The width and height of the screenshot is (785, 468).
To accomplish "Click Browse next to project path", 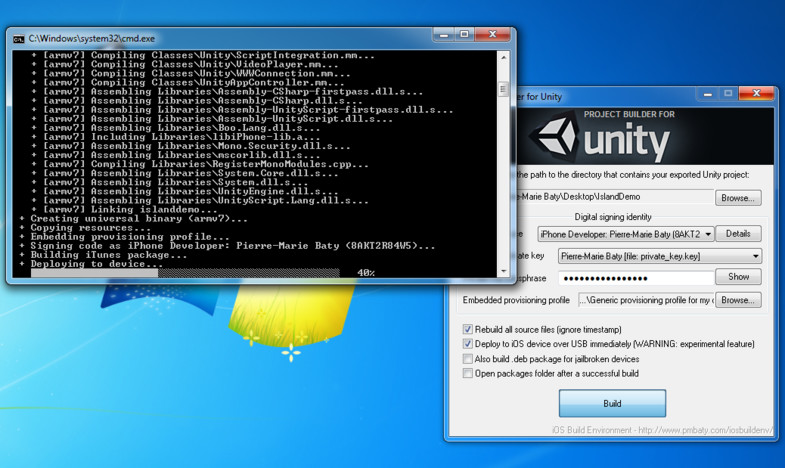I will click(738, 198).
